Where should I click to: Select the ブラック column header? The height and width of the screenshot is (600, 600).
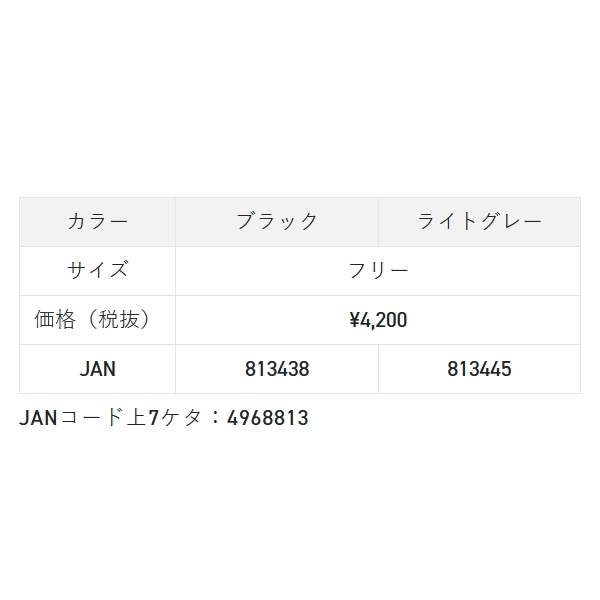(277, 222)
